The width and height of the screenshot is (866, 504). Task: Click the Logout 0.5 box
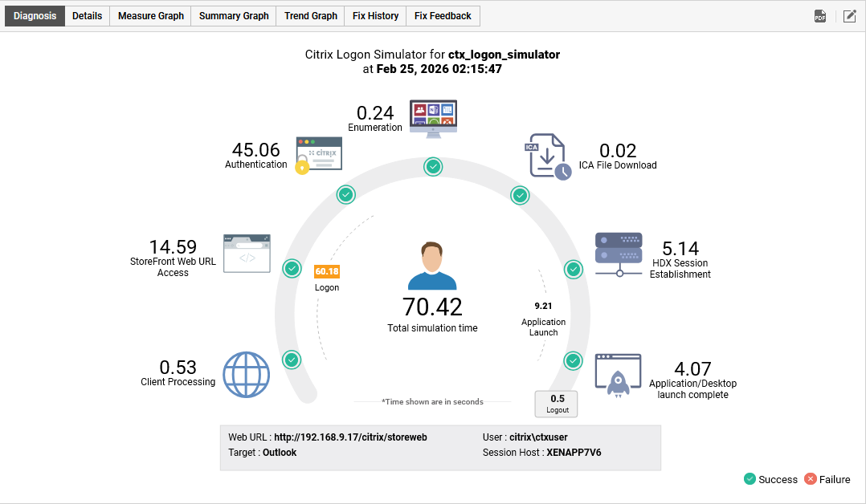pyautogui.click(x=557, y=404)
